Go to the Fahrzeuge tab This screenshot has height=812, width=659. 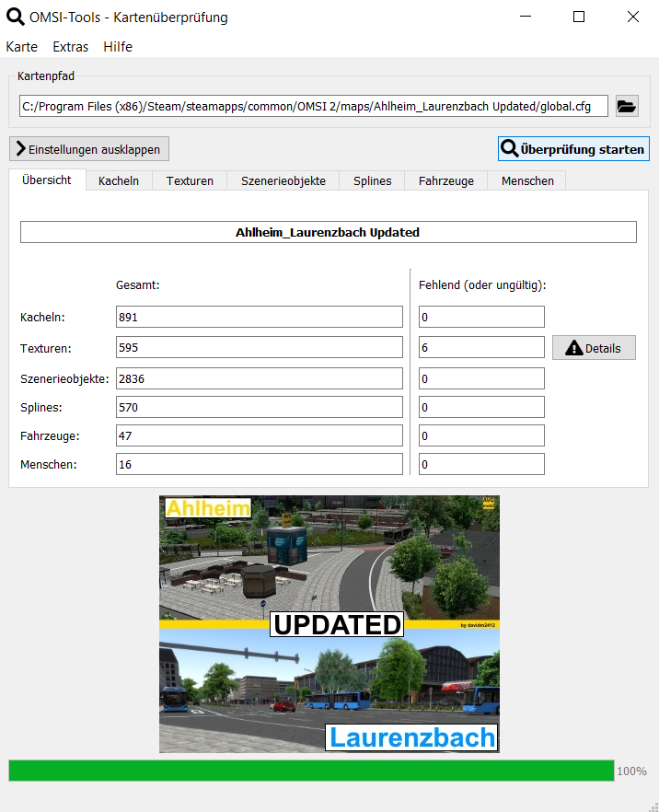pyautogui.click(x=446, y=181)
